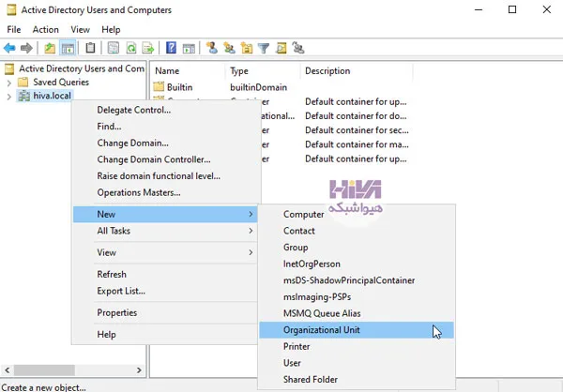Open the Action menu
This screenshot has height=392, width=563.
point(46,29)
